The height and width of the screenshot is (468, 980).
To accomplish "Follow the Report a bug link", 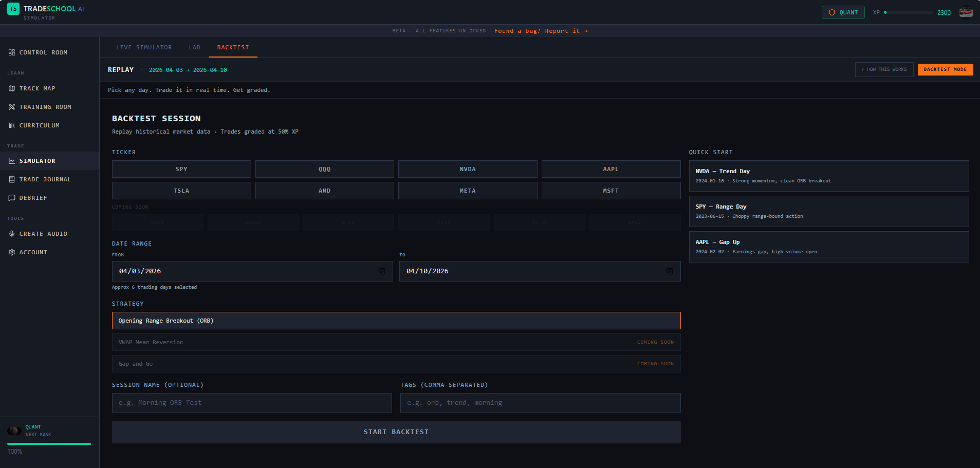I will pyautogui.click(x=540, y=31).
